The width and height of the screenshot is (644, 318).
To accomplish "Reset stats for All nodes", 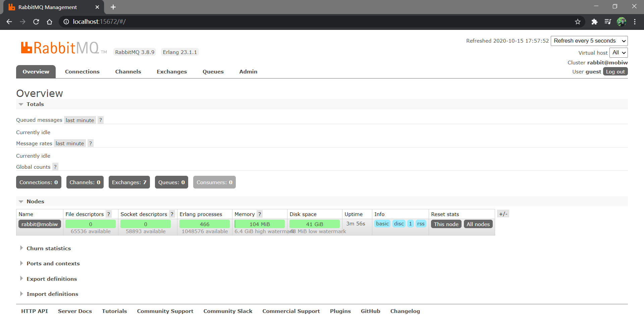I will click(478, 224).
